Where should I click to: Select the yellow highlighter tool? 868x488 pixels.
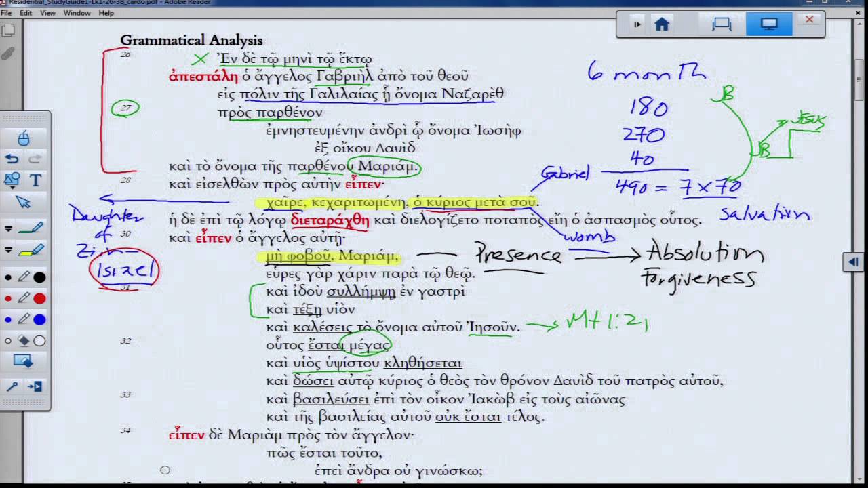(x=31, y=250)
